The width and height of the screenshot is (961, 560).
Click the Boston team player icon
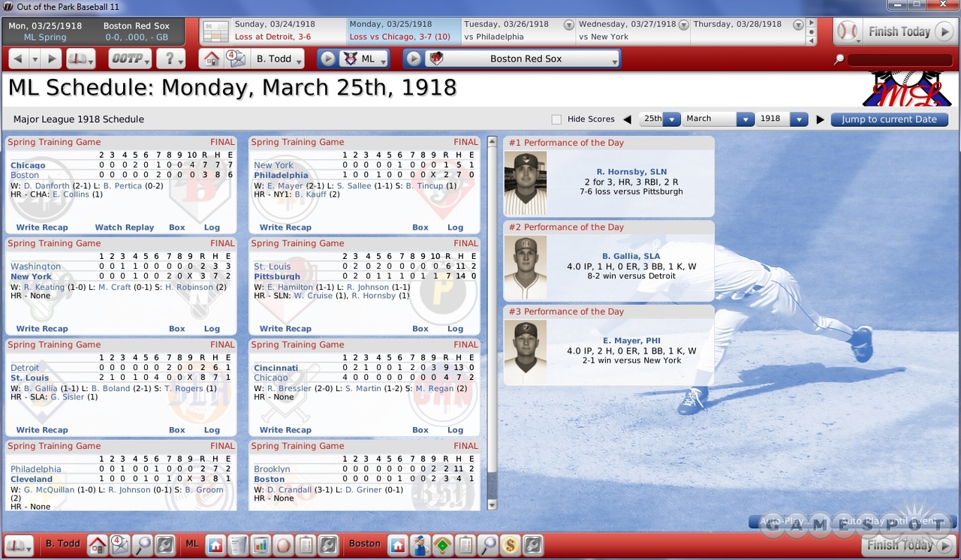(420, 544)
